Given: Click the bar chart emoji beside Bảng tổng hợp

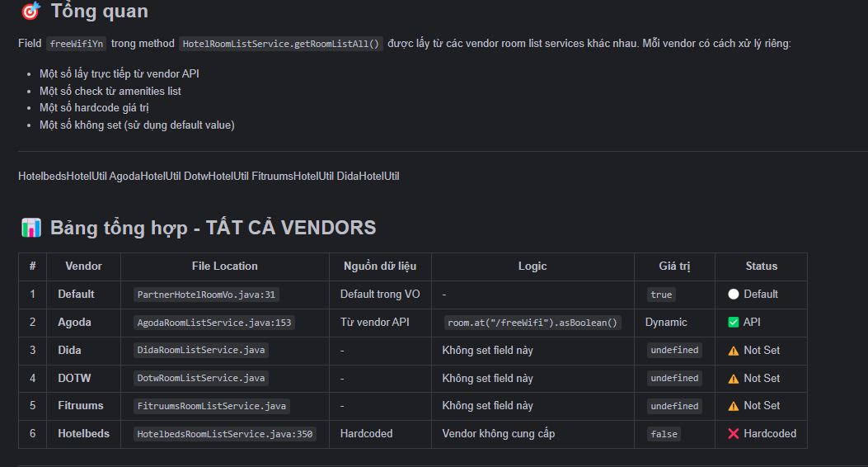Looking at the screenshot, I should pos(30,228).
